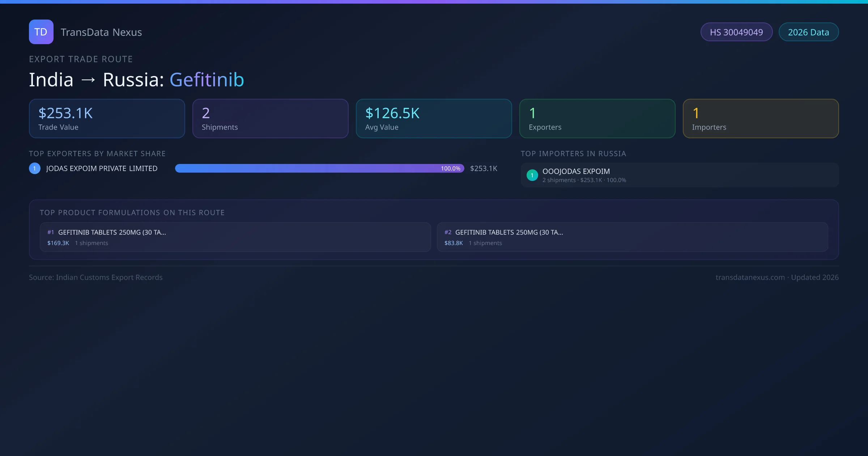Click the Indian Customs Export Records source text
This screenshot has width=868, height=456.
coord(109,277)
